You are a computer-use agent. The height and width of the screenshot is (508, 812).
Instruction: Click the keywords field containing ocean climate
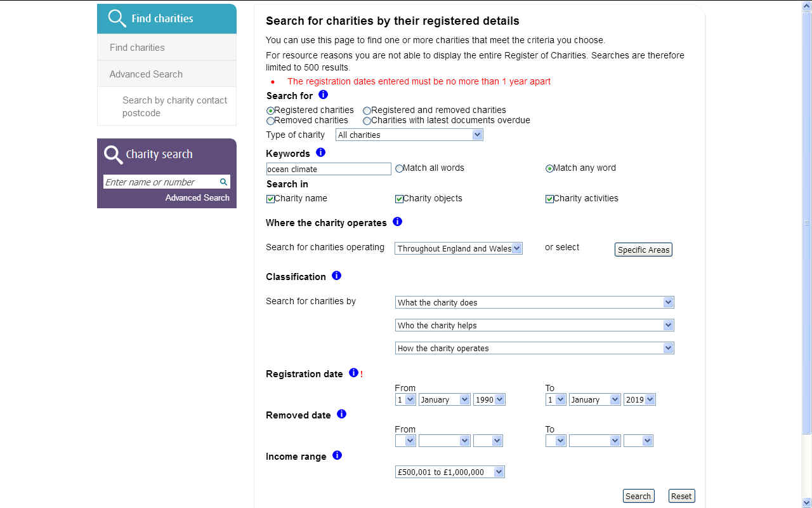pos(329,169)
